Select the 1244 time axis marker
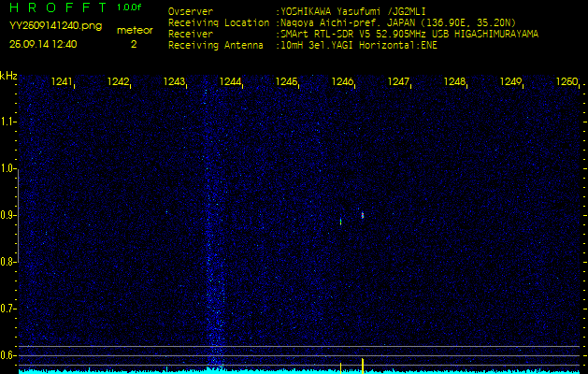Image resolution: width=588 pixels, height=374 pixels. click(230, 82)
